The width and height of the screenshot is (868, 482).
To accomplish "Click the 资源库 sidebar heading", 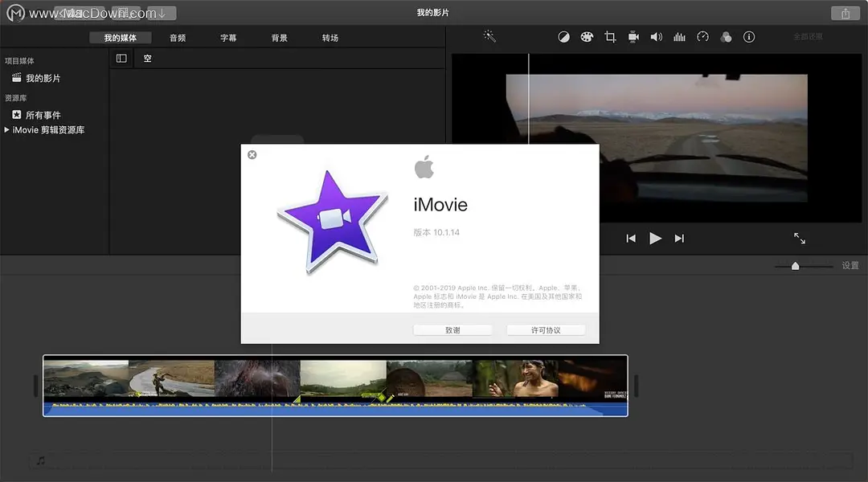I will 15,98.
